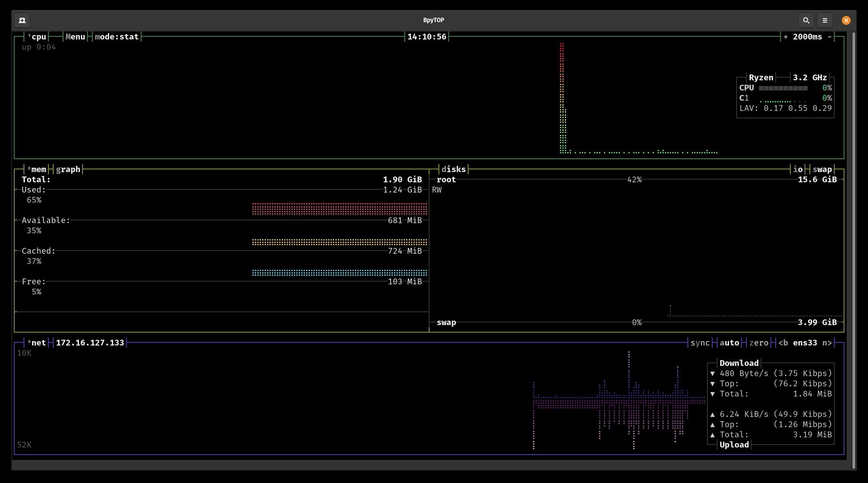
Task: Click the RW disk activity label
Action: point(437,190)
